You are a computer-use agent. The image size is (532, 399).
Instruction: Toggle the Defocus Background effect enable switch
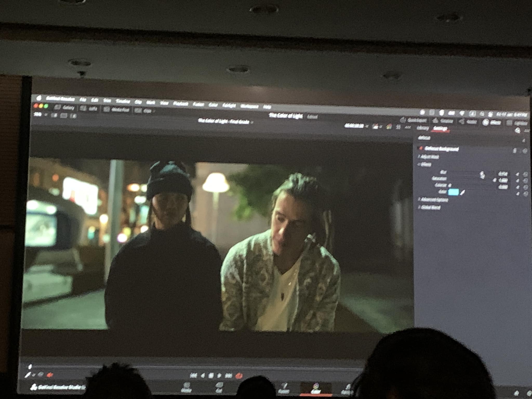coord(420,148)
